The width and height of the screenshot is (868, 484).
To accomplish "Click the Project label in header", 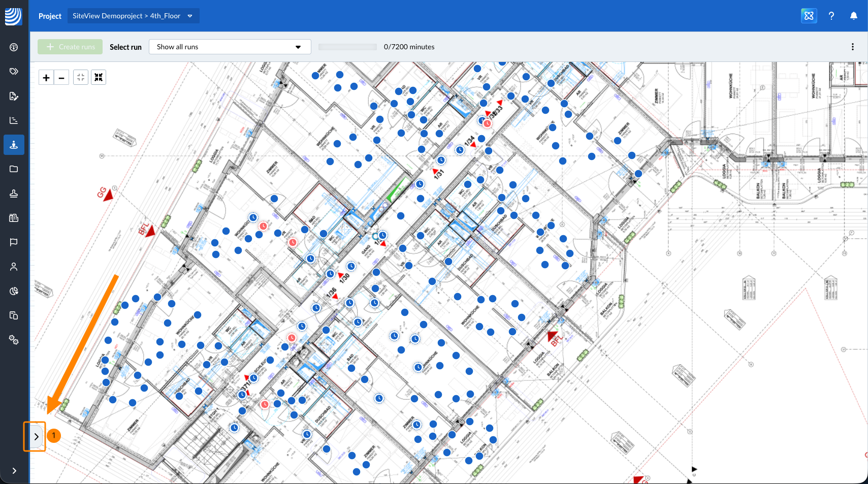I will coord(50,16).
